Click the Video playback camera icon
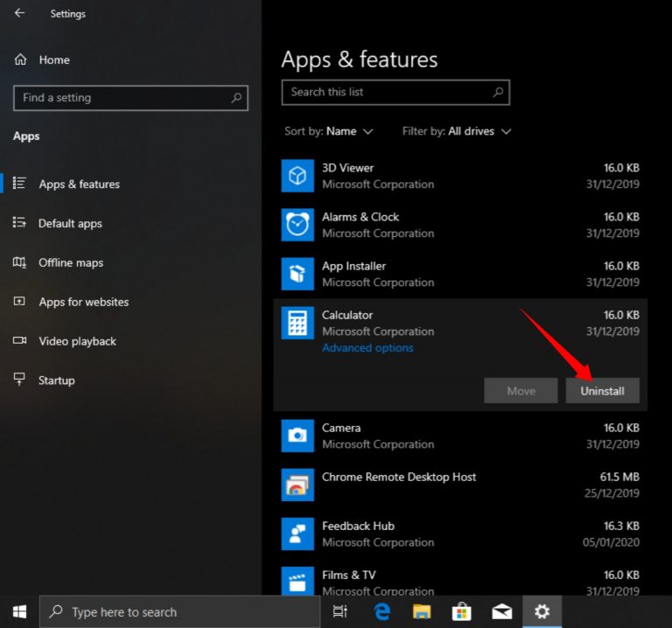The height and width of the screenshot is (628, 672). click(19, 340)
